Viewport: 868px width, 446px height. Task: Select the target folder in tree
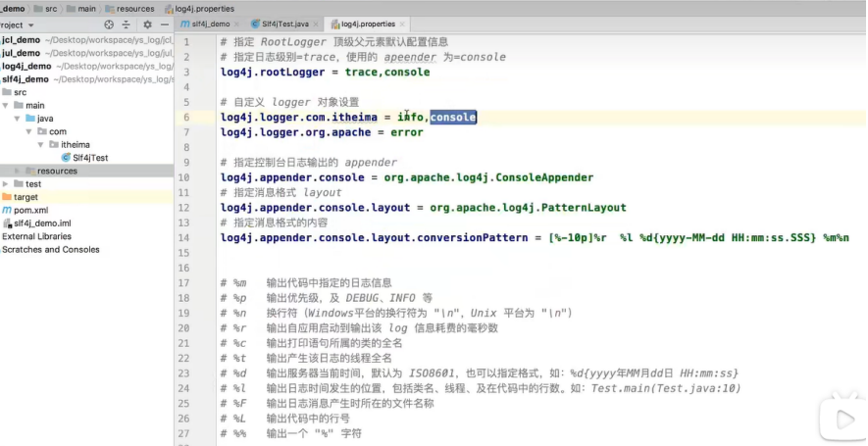click(26, 197)
